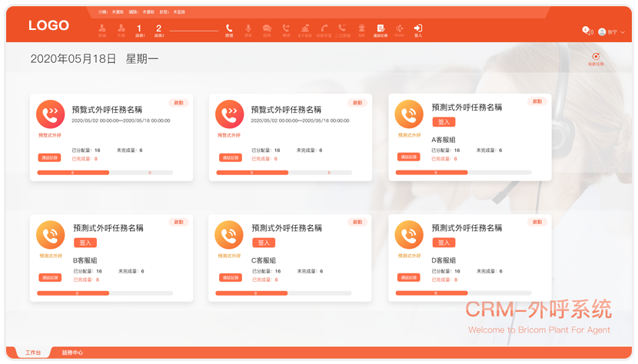Click 通話記錄 button on B客服組 card

pos(50,278)
